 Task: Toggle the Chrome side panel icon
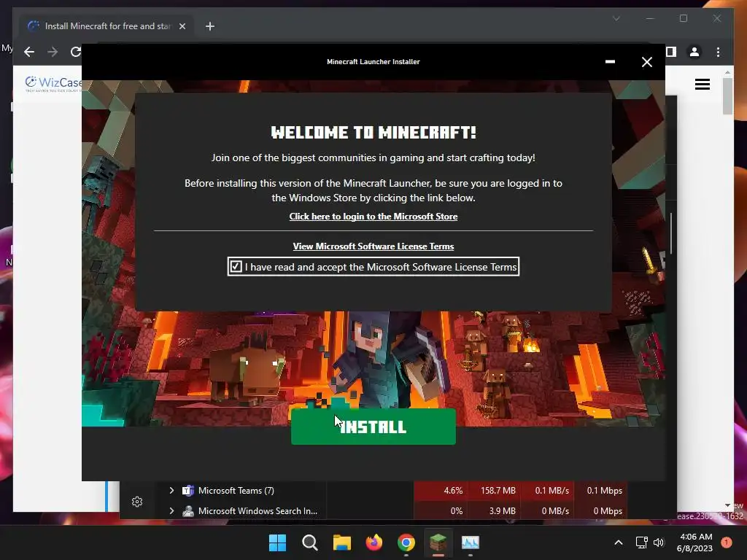click(671, 52)
